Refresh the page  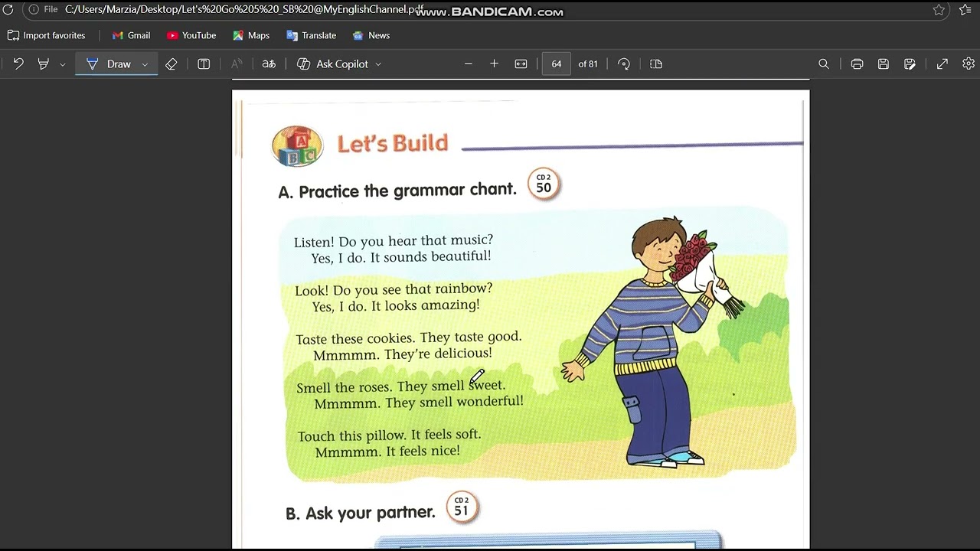8,10
